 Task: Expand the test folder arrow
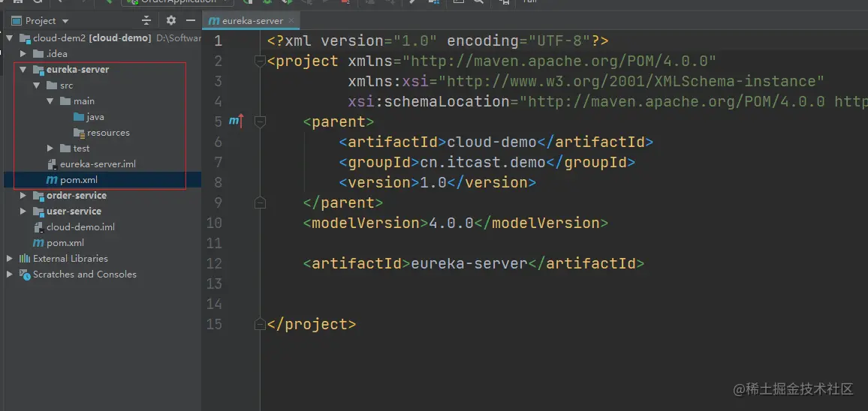click(x=50, y=148)
